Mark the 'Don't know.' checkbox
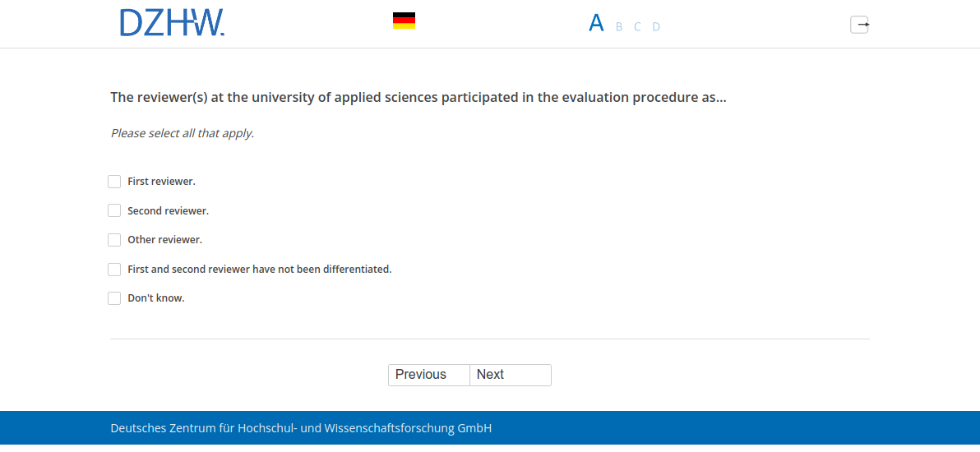This screenshot has height=452, width=980. pyautogui.click(x=114, y=298)
